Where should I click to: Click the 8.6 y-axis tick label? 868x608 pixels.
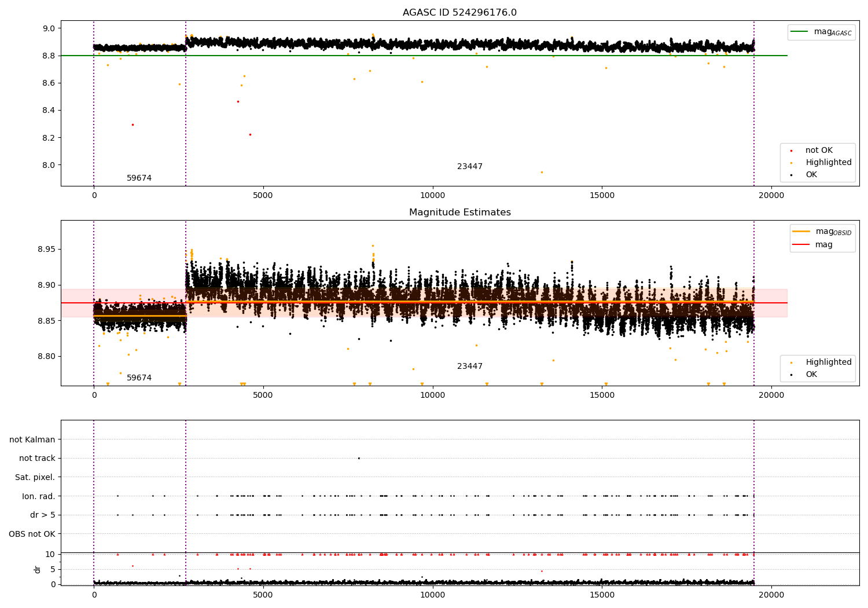point(49,83)
